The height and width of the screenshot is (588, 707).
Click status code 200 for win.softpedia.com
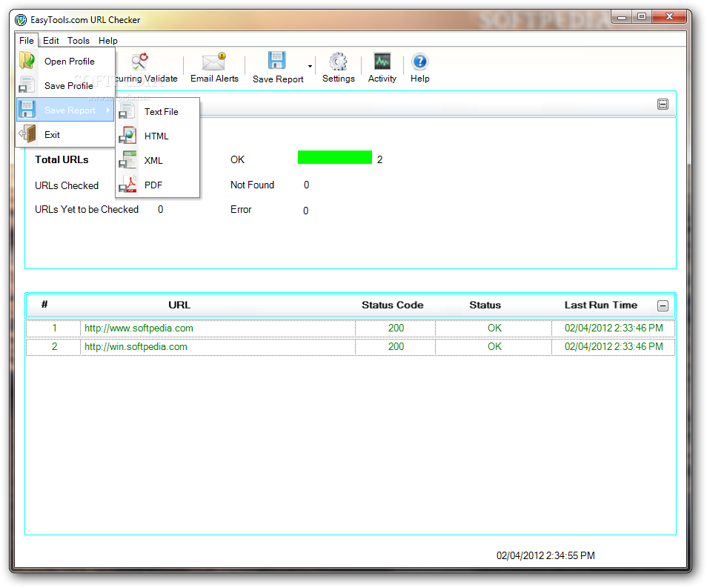396,347
